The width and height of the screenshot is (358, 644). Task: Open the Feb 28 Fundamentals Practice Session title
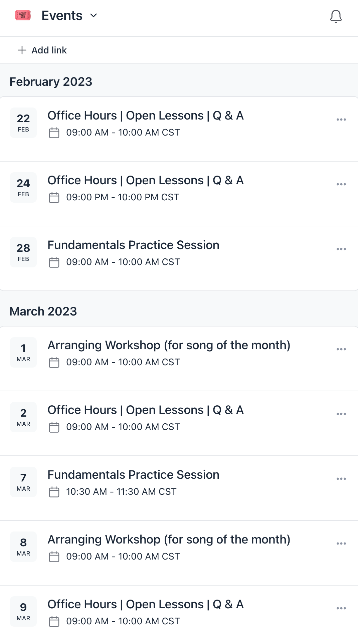[x=133, y=245]
